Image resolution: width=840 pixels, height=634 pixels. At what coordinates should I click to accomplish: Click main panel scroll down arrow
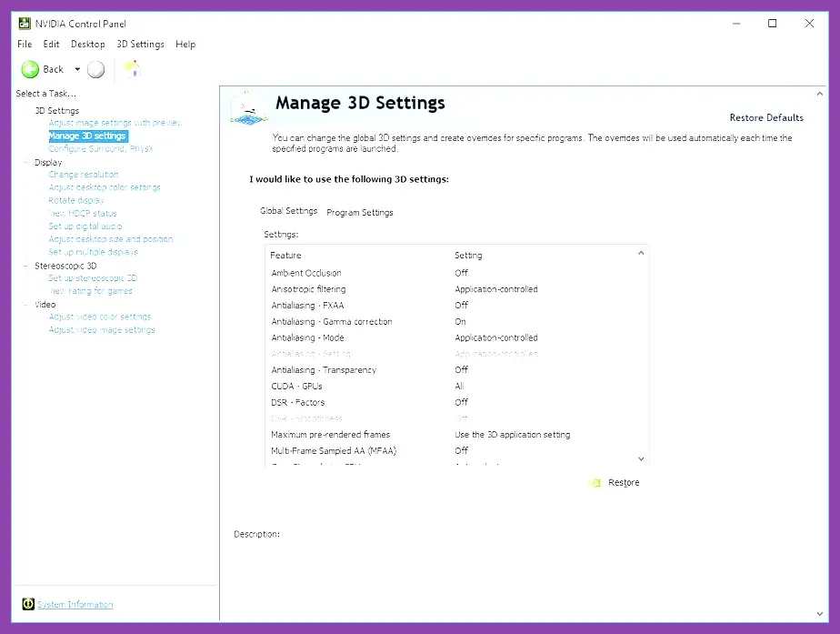coord(820,614)
